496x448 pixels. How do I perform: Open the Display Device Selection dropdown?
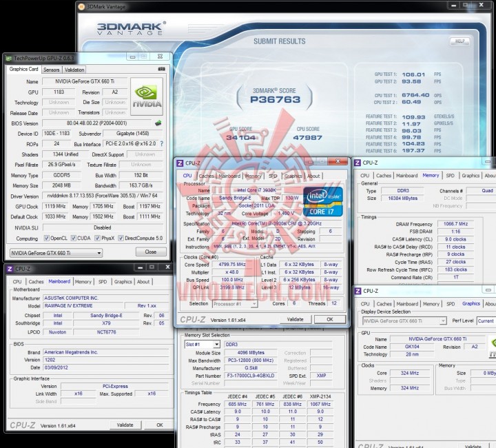[x=404, y=321]
